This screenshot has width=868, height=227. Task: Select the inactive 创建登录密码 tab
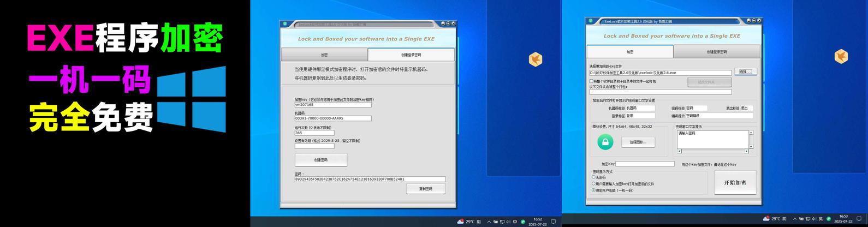point(717,52)
